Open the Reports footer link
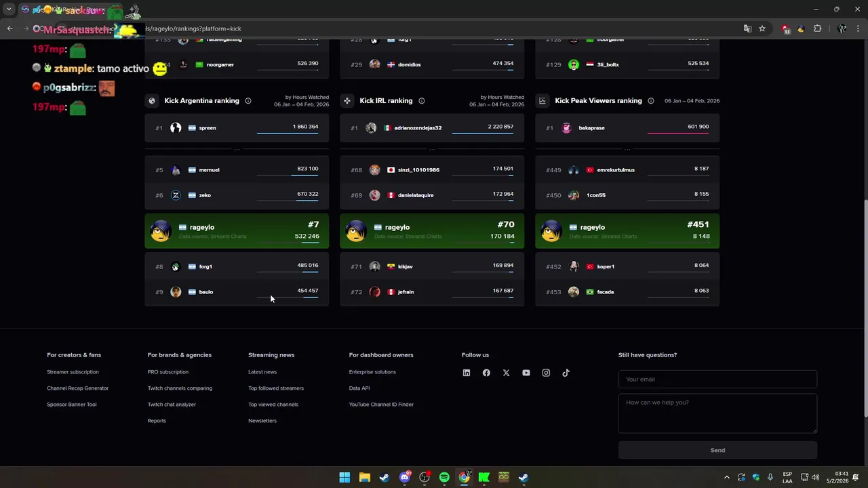 (x=157, y=421)
